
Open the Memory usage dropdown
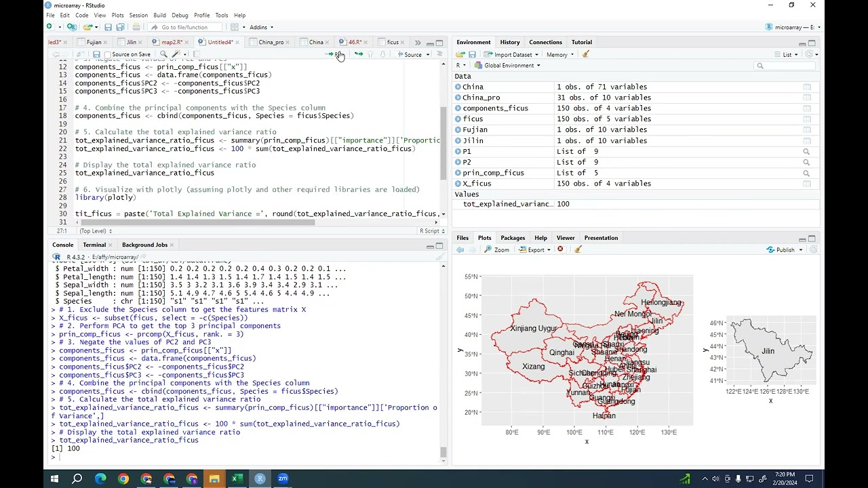[559, 55]
